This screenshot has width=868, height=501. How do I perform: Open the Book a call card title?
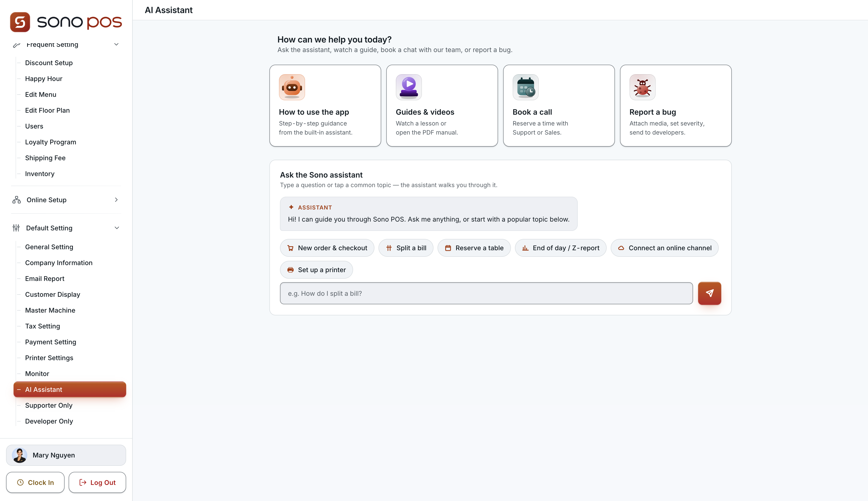coord(532,112)
